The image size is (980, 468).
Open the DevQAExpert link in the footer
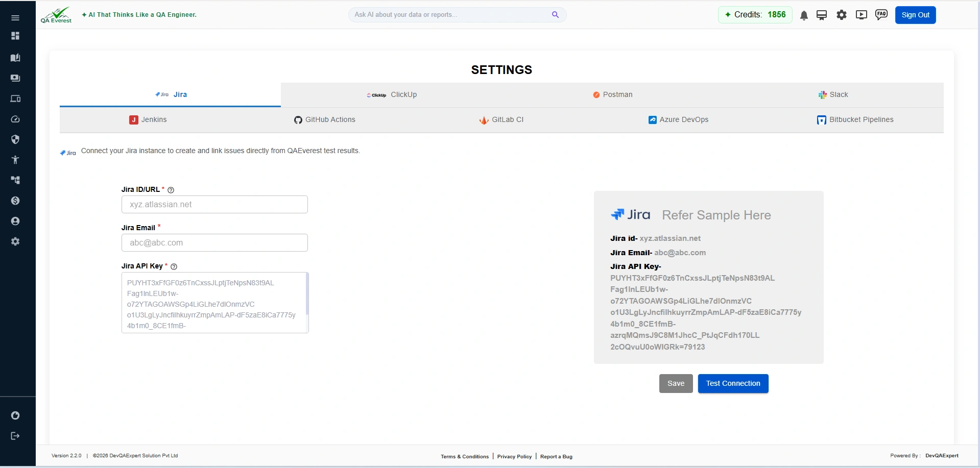click(942, 456)
